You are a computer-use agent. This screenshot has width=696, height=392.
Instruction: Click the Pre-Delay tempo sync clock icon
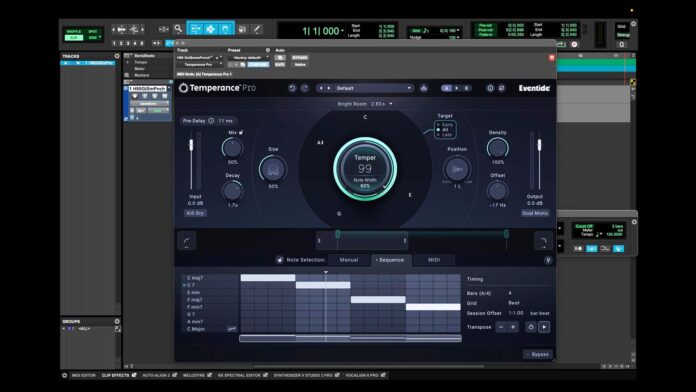tap(211, 120)
